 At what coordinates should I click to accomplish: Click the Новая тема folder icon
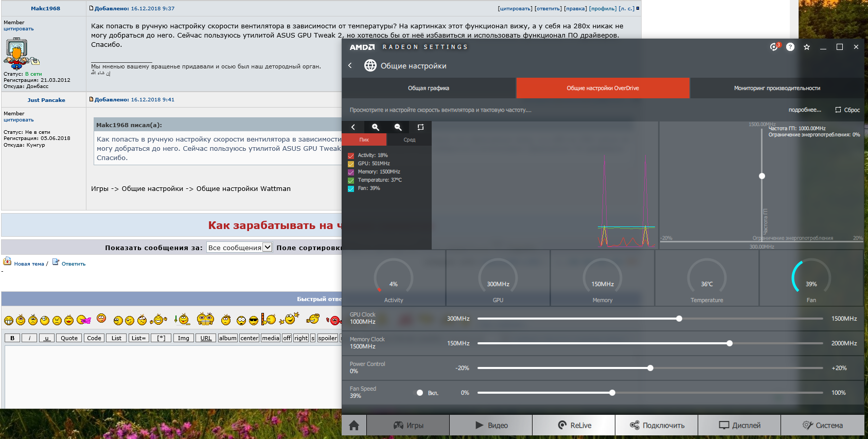[x=7, y=261]
